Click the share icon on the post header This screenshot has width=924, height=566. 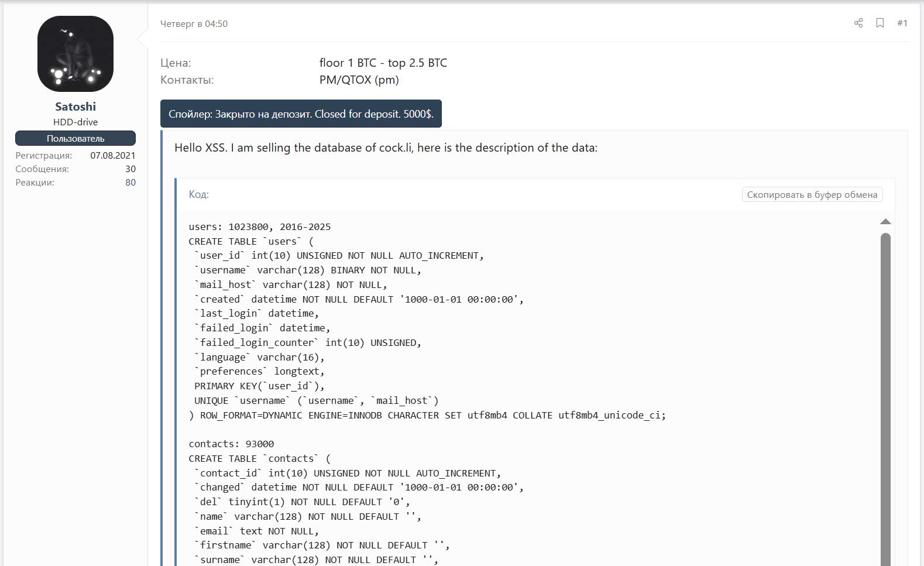pos(858,23)
